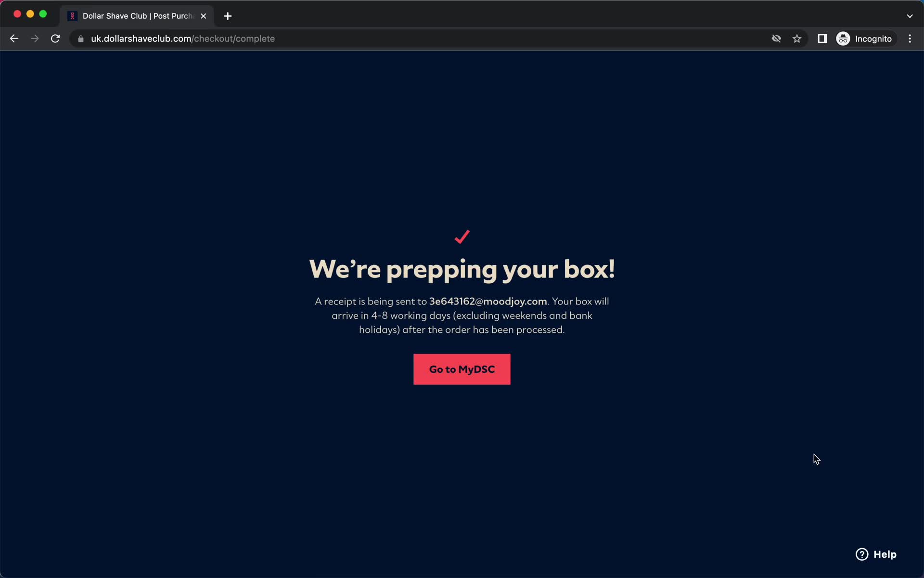The width and height of the screenshot is (924, 578).
Task: Open the Help widget
Action: (876, 554)
